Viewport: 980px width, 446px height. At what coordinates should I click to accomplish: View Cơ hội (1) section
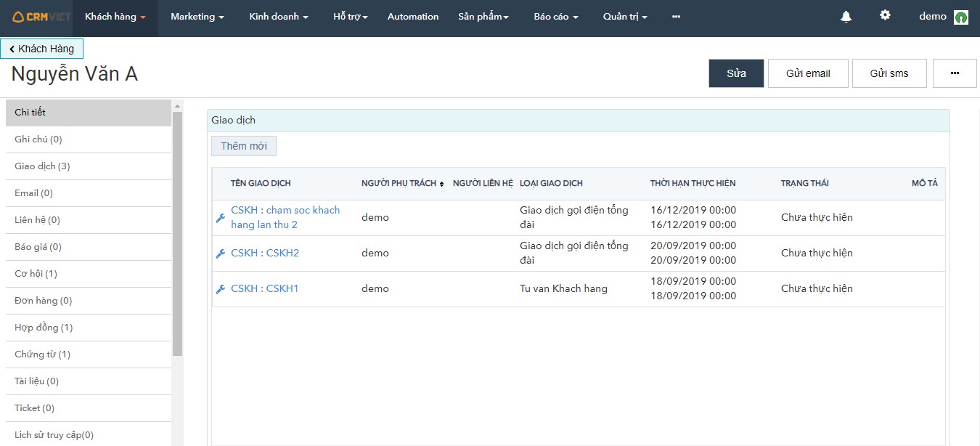(89, 274)
